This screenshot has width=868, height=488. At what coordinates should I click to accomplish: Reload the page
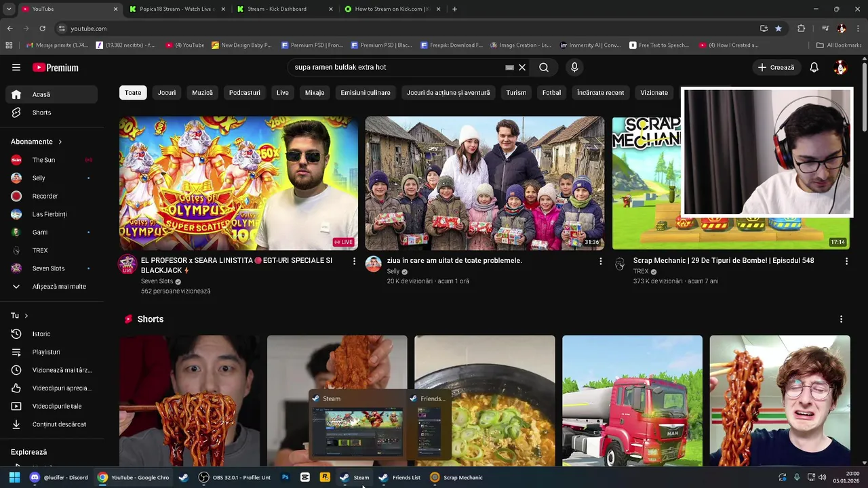[x=42, y=28]
